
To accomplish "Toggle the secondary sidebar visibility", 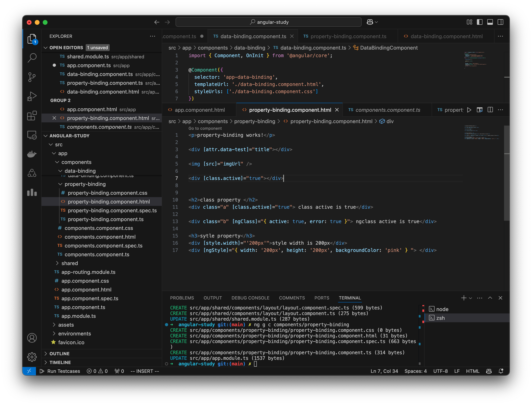I will 500,22.
